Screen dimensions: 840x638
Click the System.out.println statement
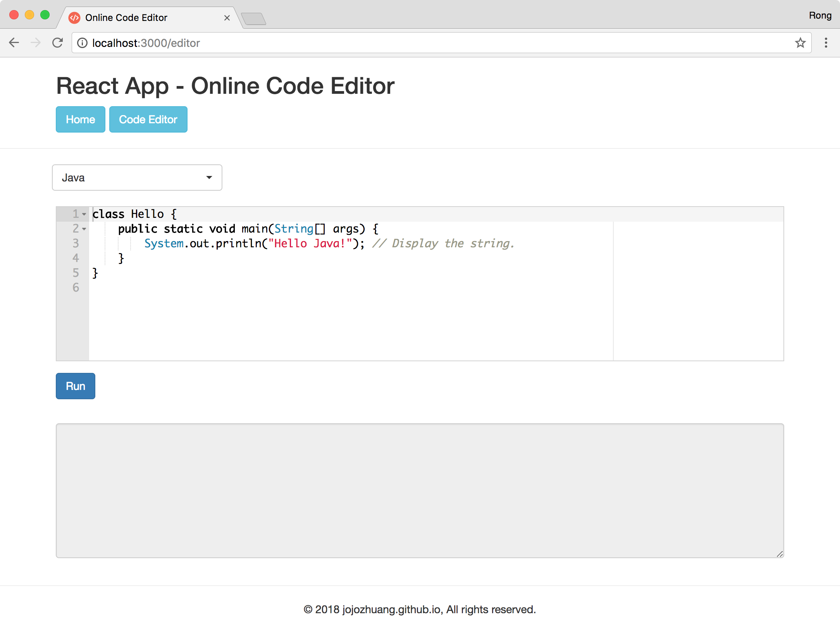coord(254,244)
